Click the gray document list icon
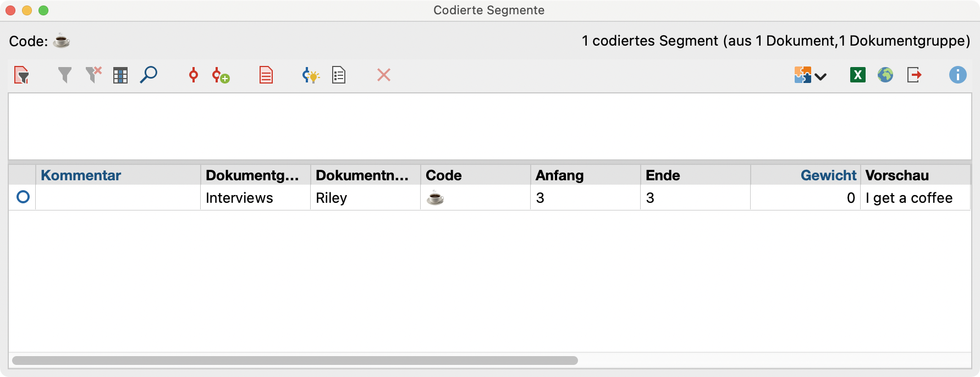The image size is (980, 377). coord(339,75)
